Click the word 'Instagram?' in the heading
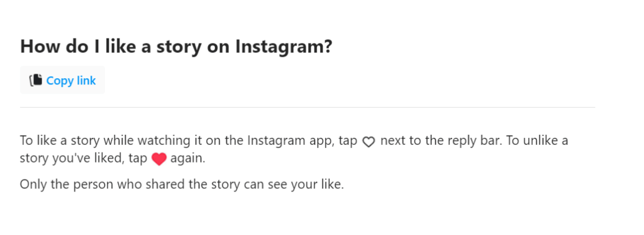The height and width of the screenshot is (235, 644). (284, 47)
